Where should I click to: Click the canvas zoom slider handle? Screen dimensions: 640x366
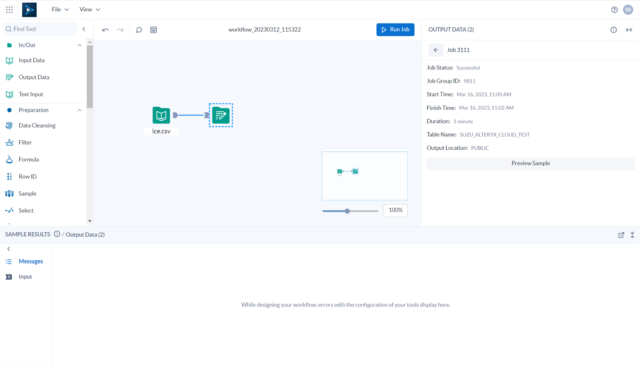click(347, 211)
